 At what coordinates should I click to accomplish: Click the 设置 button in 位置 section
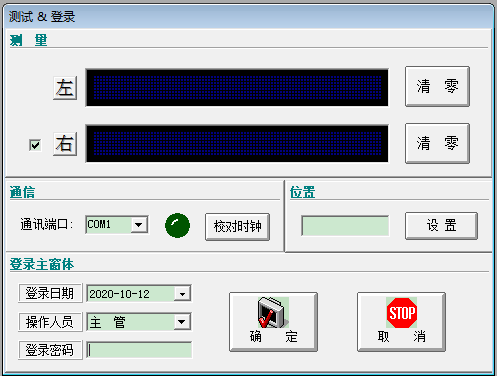pos(441,226)
